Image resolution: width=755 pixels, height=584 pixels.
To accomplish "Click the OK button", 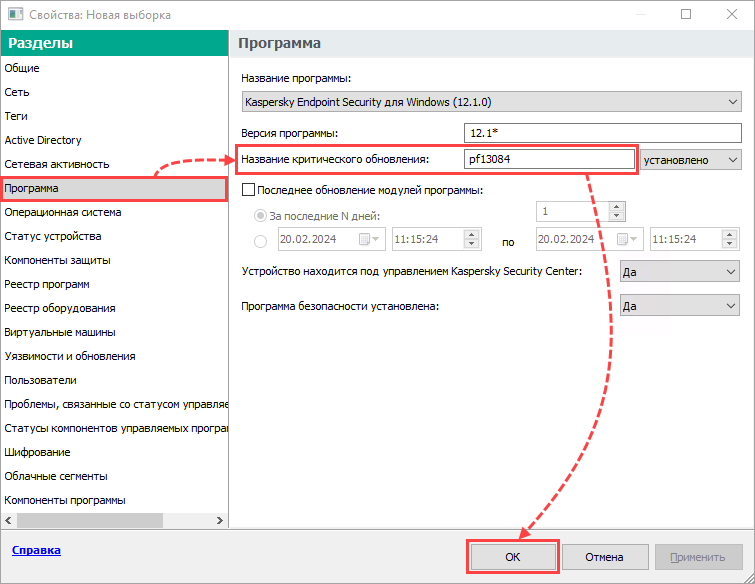I will click(x=513, y=557).
